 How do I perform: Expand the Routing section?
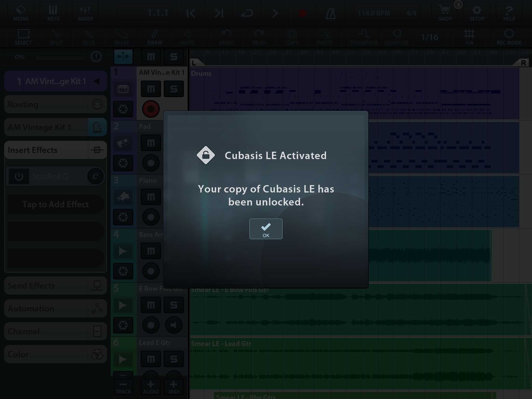click(56, 104)
